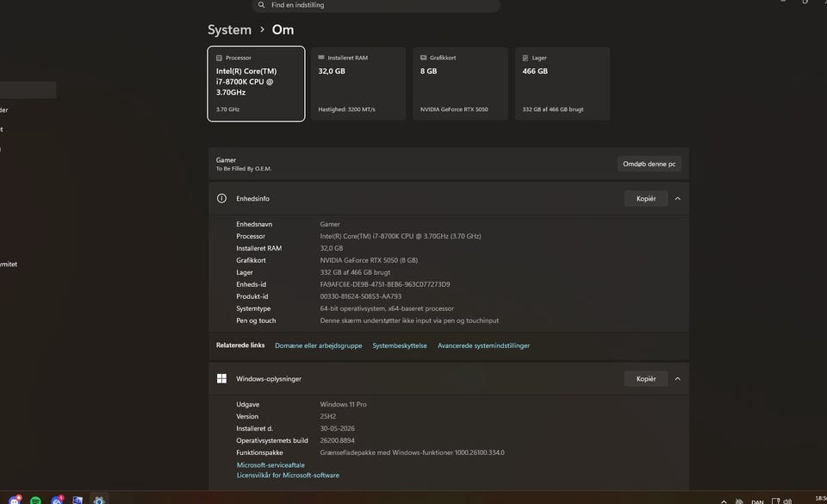Copy device info with Enhedsinfo Kopiér

646,199
